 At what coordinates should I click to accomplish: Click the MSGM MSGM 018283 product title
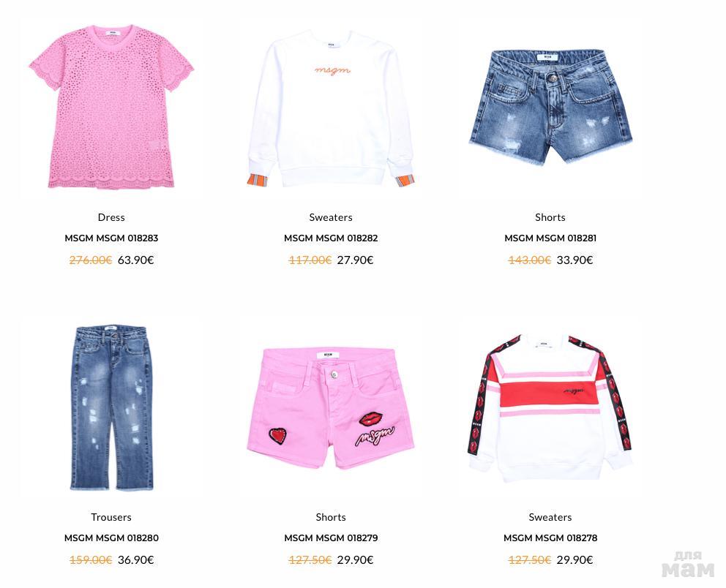point(111,238)
